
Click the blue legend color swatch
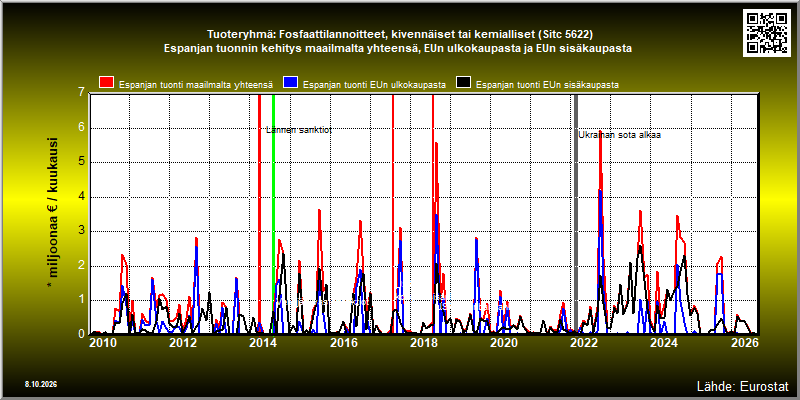pos(290,83)
